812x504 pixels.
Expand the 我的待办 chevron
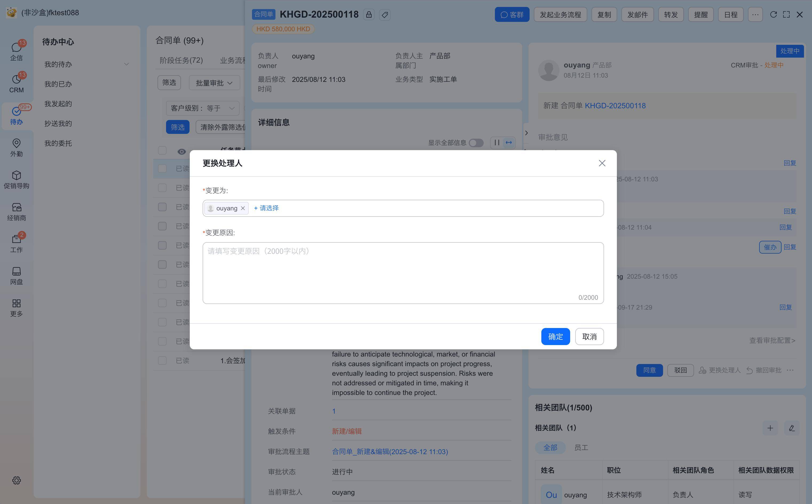pos(127,64)
